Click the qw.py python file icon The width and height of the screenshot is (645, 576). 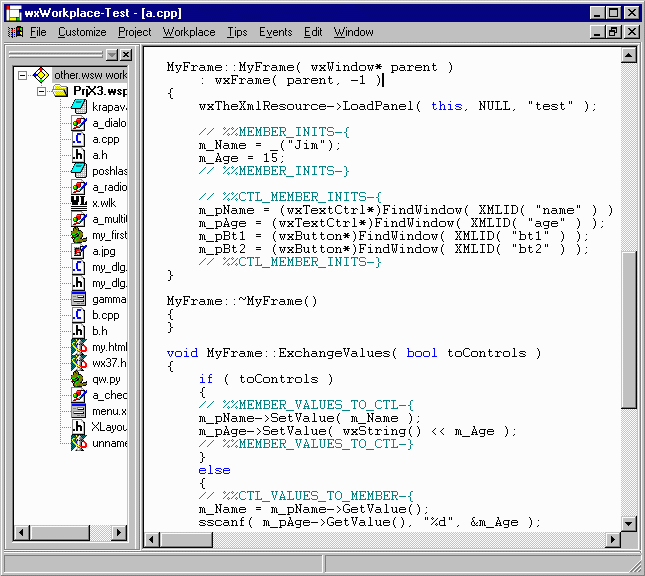click(x=79, y=379)
